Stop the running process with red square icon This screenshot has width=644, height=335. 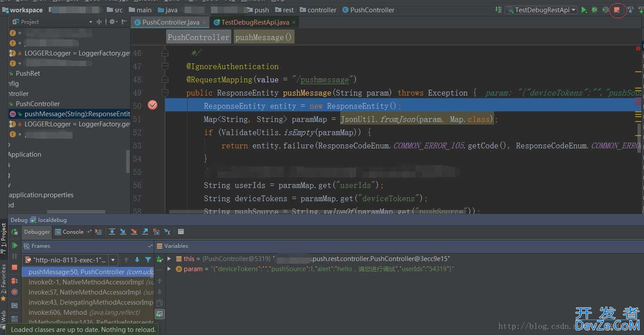click(617, 10)
